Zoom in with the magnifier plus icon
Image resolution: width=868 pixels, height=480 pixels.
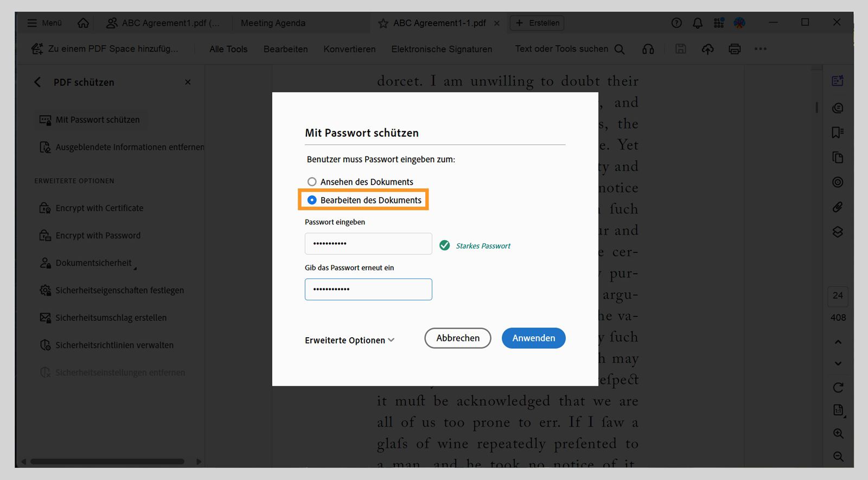point(838,434)
